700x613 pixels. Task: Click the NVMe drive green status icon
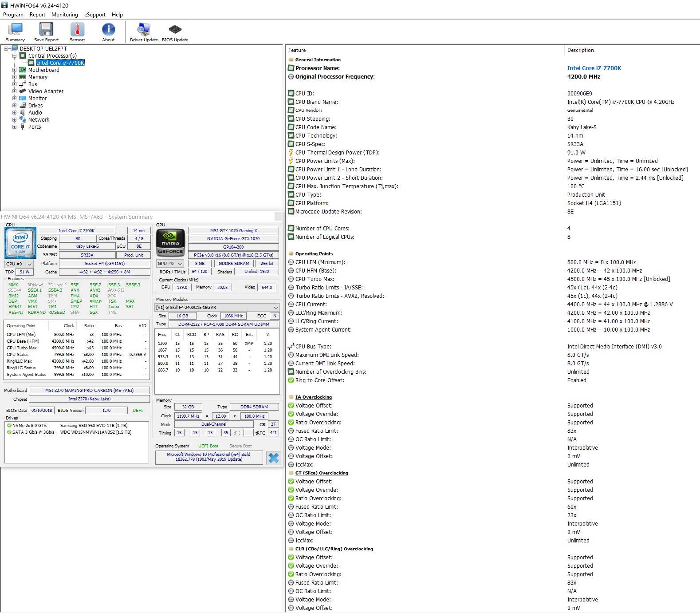[x=9, y=426]
